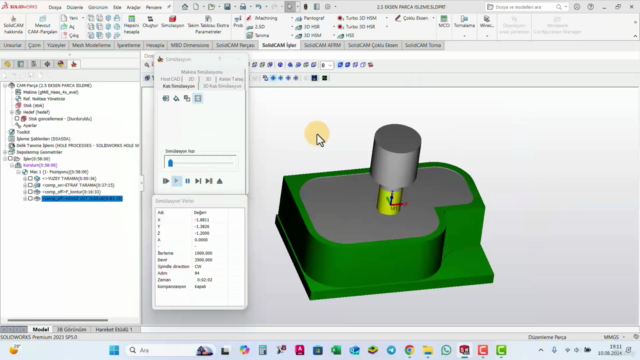Switch to SolidCAM Parçası tab
The height and width of the screenshot is (360, 640).
(x=235, y=45)
